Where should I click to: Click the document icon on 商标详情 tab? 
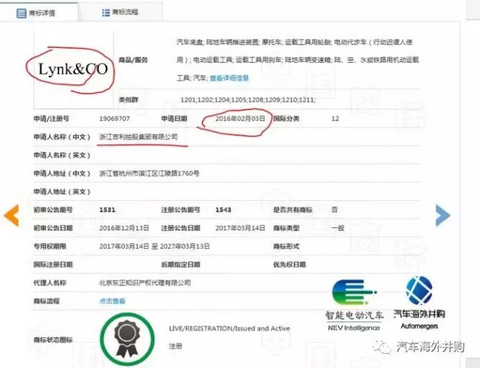tap(21, 13)
